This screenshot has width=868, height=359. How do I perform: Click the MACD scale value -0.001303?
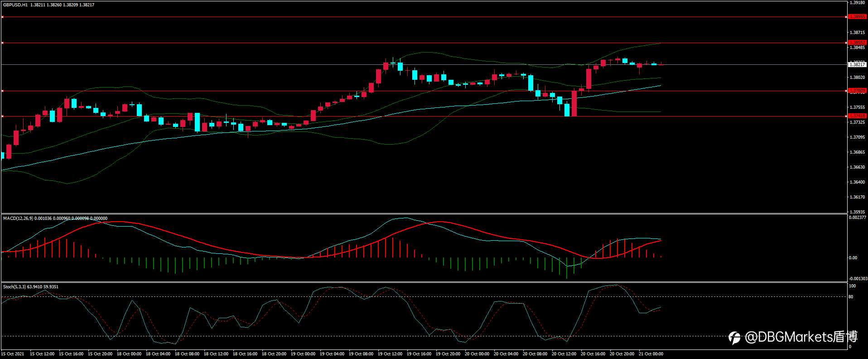point(858,279)
